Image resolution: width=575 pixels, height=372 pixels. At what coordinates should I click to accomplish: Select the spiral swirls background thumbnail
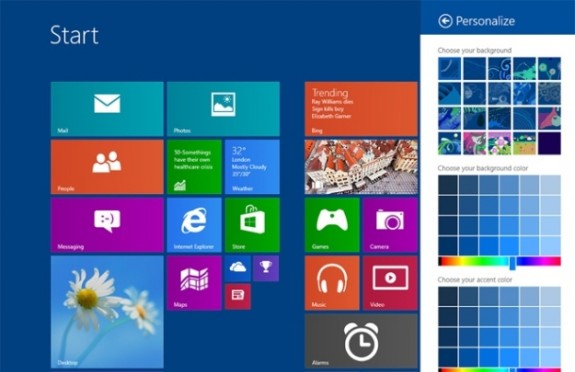point(499,69)
